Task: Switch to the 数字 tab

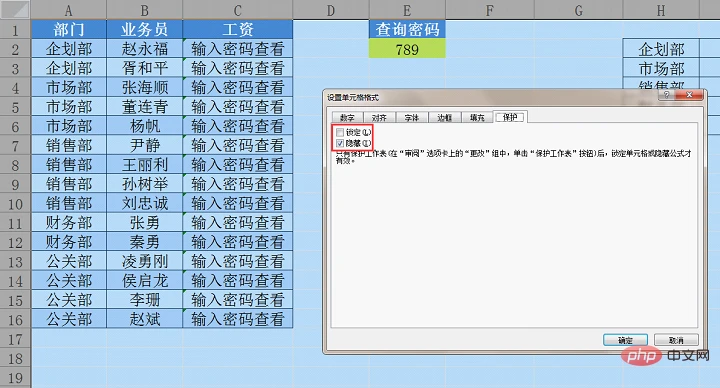Action: click(347, 118)
